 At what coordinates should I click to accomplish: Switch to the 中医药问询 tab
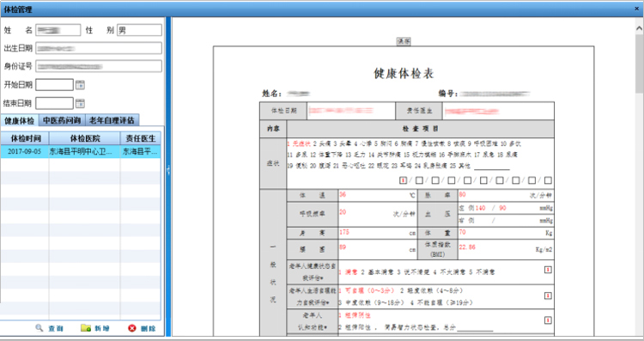click(62, 120)
